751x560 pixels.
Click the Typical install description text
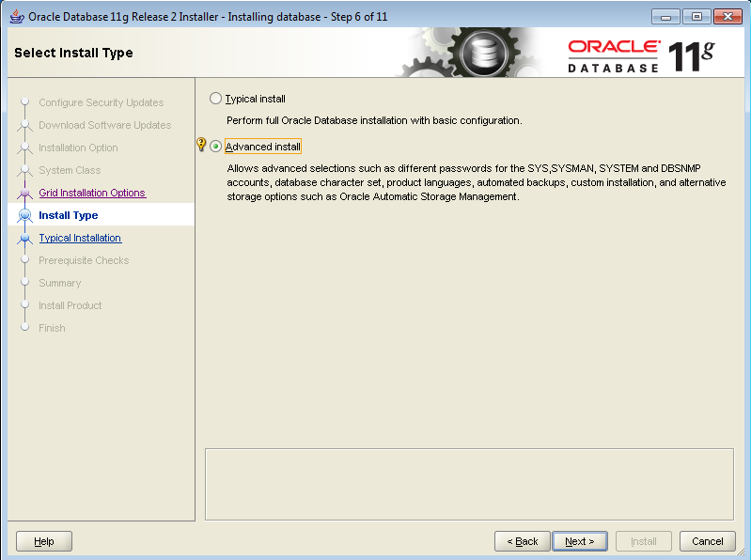pos(374,120)
